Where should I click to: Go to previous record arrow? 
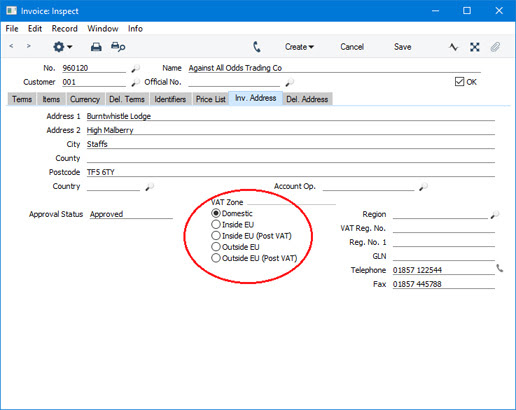click(x=11, y=46)
